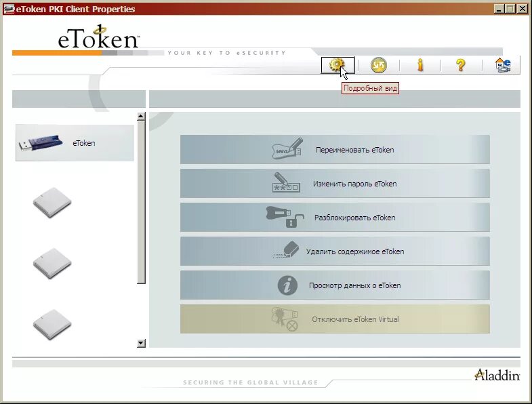Open the Help question mark icon
532x404 pixels.
(460, 65)
